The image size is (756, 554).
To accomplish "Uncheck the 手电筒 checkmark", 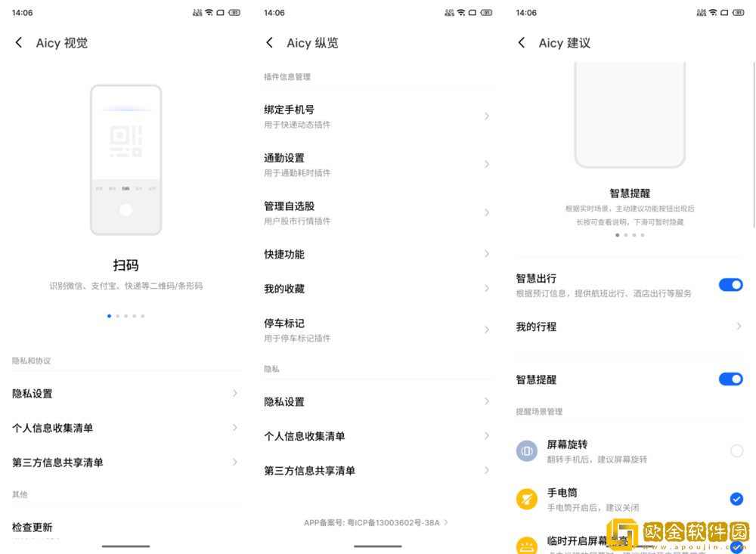I will (736, 499).
